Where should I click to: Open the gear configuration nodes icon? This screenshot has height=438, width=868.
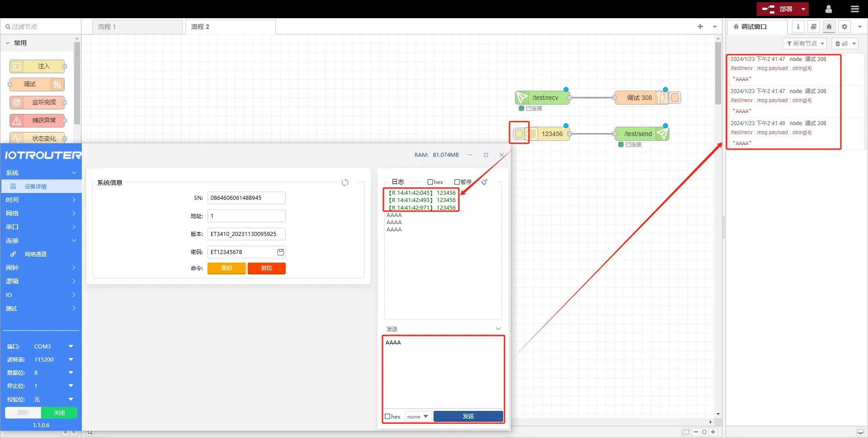pos(844,27)
